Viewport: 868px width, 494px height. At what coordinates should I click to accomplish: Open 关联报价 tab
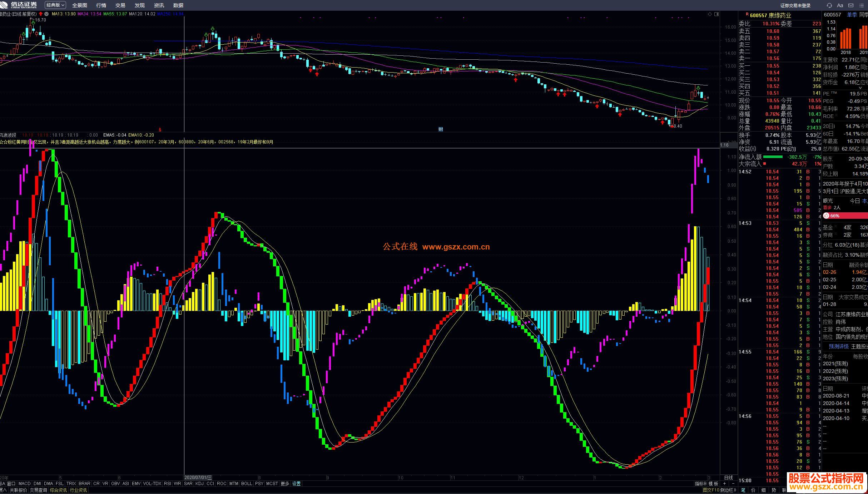[x=18, y=490]
